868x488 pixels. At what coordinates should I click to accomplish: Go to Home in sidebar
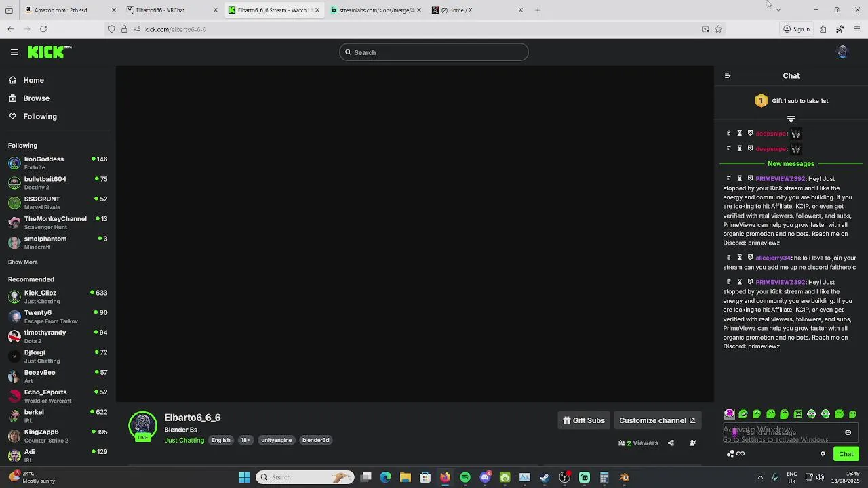point(26,80)
